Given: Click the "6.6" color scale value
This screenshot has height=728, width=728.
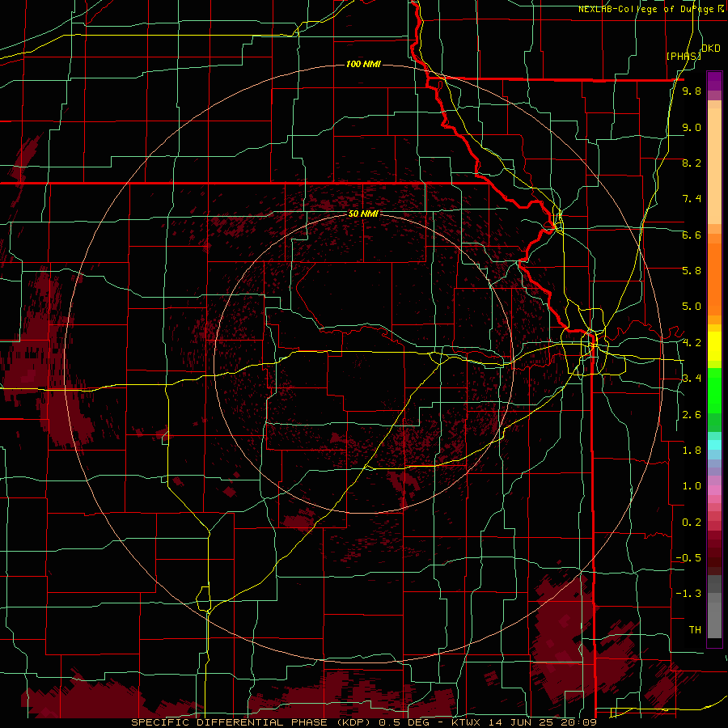Looking at the screenshot, I should pos(692,235).
